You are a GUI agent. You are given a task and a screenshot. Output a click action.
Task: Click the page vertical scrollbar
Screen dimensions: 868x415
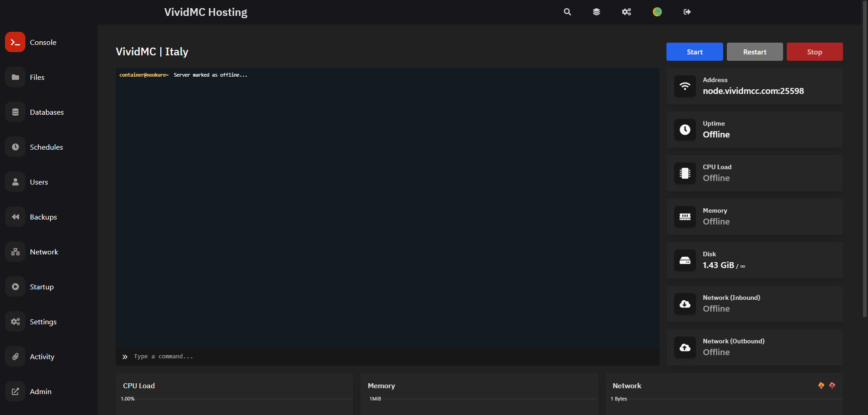click(865, 159)
